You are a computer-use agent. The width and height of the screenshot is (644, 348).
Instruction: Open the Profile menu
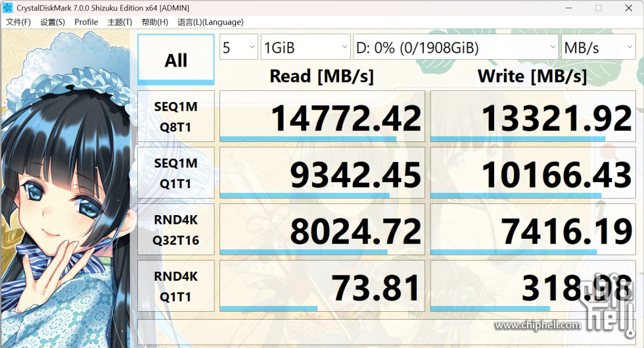pyautogui.click(x=86, y=22)
